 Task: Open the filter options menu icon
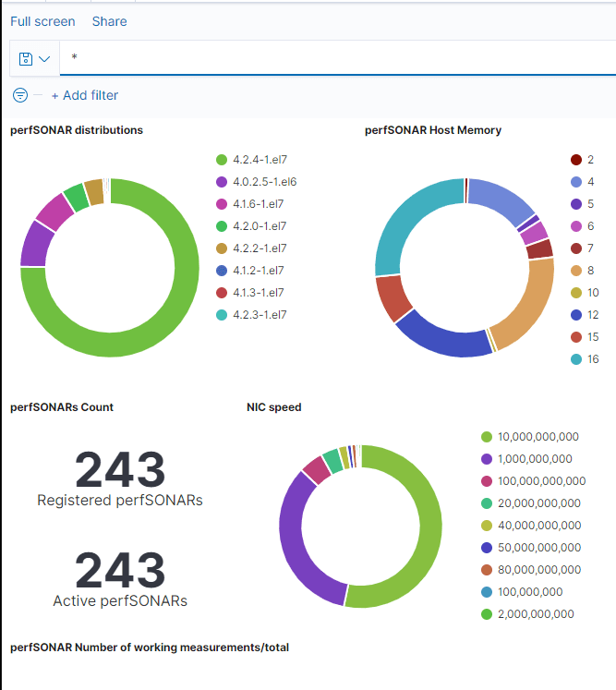(20, 95)
